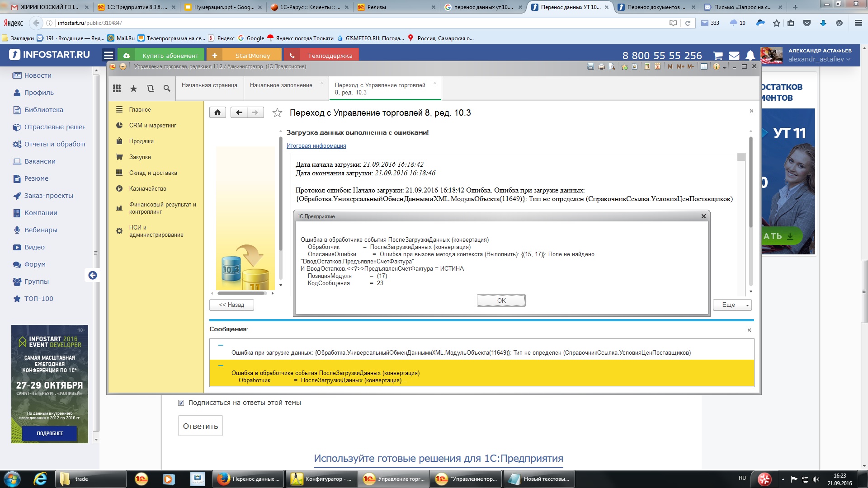Click OK in the error dialog
Image resolution: width=868 pixels, height=488 pixels.
point(501,300)
